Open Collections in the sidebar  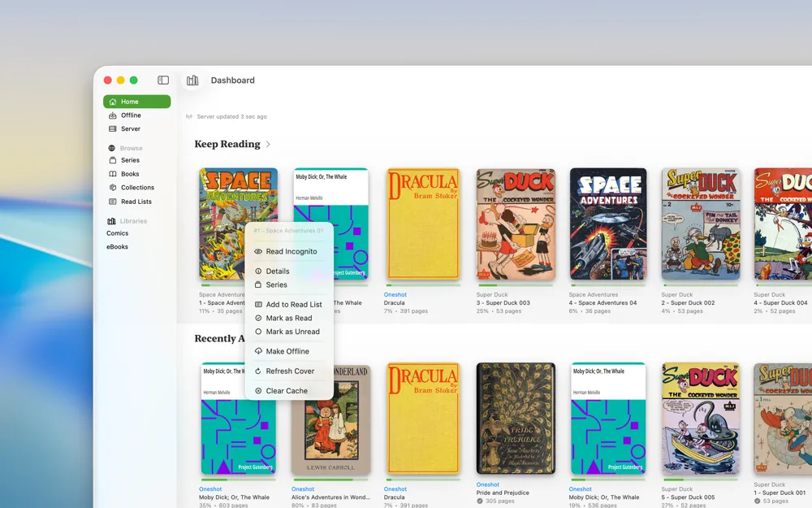pyautogui.click(x=136, y=187)
